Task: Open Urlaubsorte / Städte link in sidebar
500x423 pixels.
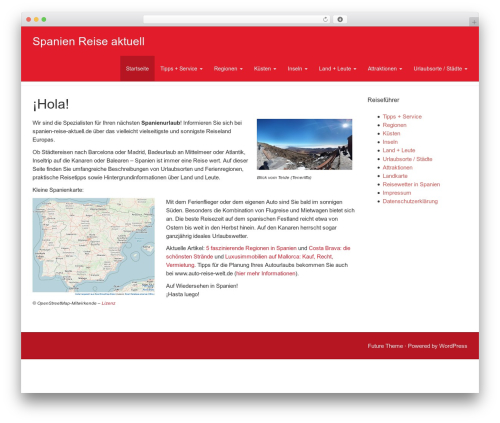Action: click(407, 159)
